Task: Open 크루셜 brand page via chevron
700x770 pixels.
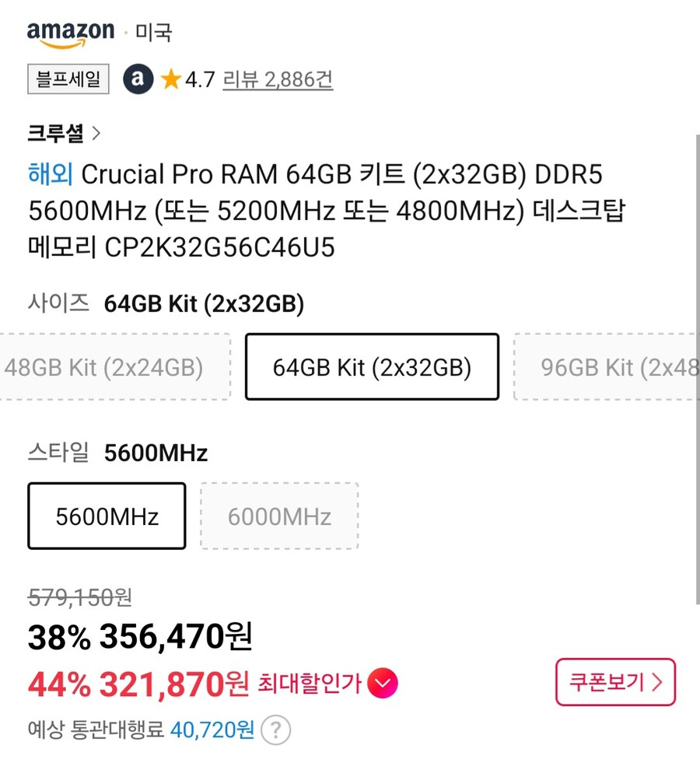Action: pyautogui.click(x=97, y=133)
